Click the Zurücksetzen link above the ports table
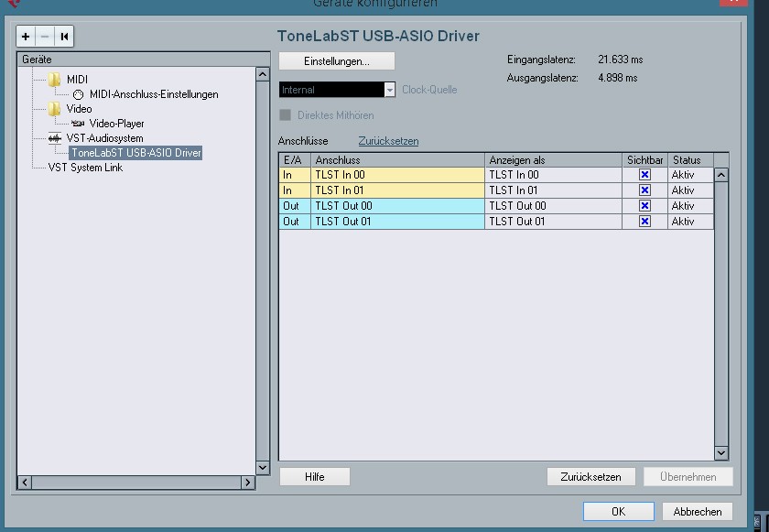Screen dimensions: 769x532 click(x=388, y=141)
